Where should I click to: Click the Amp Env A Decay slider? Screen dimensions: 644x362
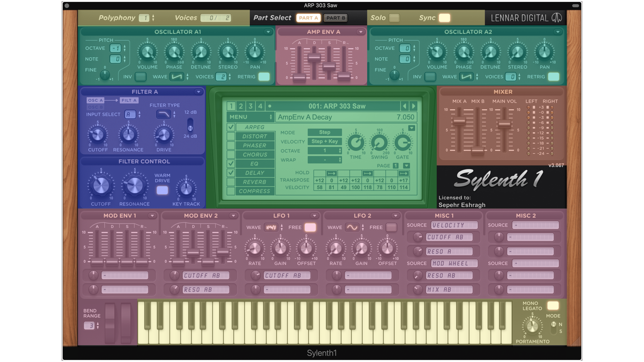point(314,58)
